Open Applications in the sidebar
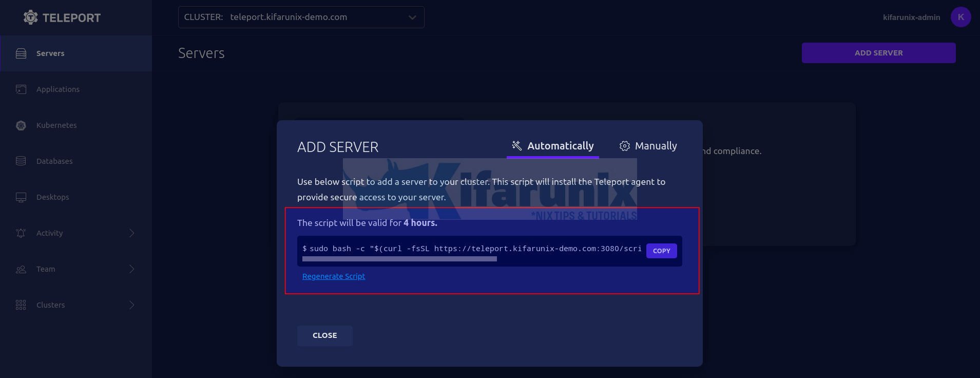Viewport: 980px width, 378px height. pyautogui.click(x=76, y=89)
